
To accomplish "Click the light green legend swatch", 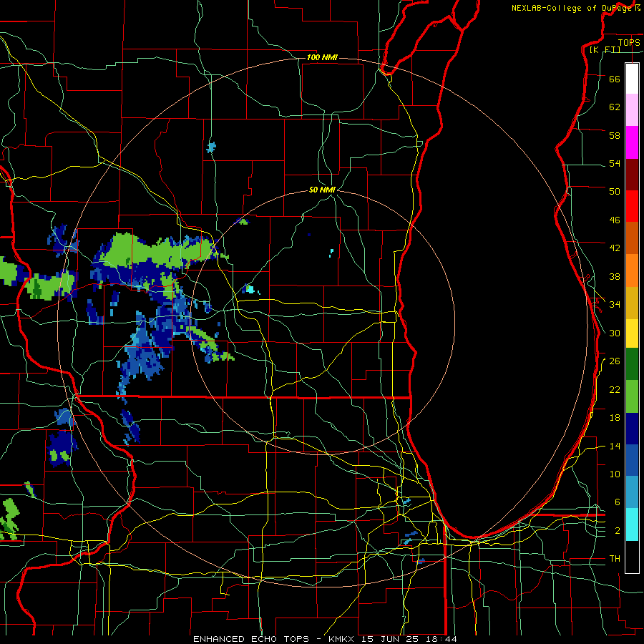I will [x=632, y=396].
